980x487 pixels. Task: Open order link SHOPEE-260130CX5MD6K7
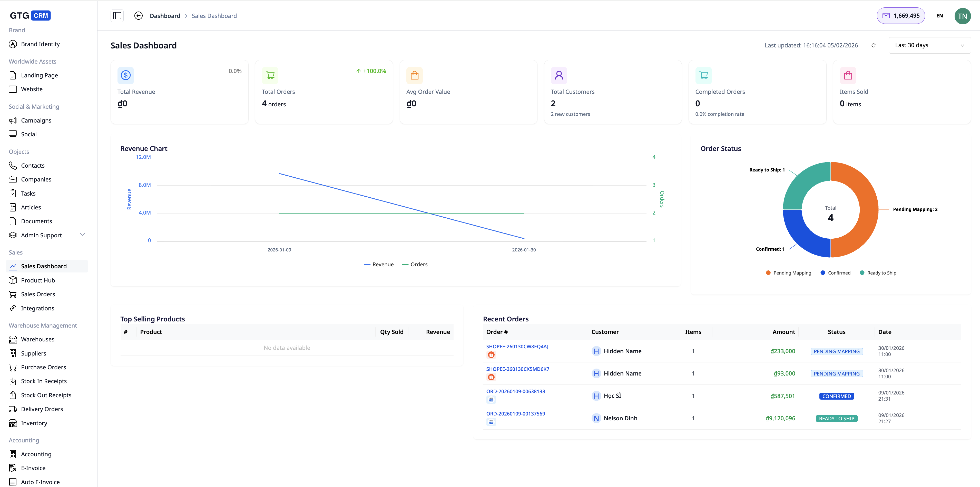tap(517, 369)
